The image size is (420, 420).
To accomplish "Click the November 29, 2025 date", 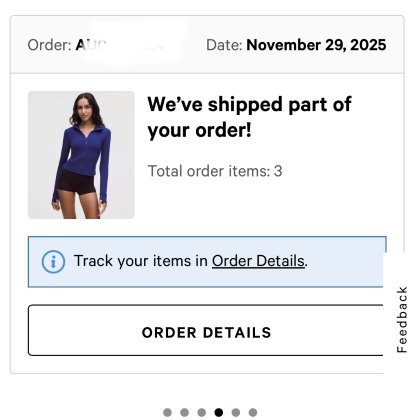I will (316, 45).
